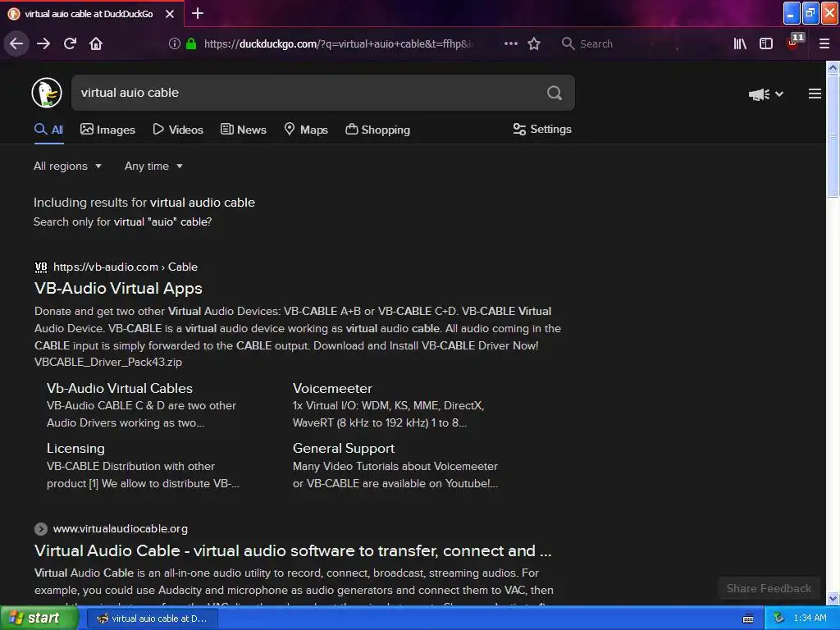840x630 pixels.
Task: Click the DuckDuckGo duck logo
Action: (47, 93)
